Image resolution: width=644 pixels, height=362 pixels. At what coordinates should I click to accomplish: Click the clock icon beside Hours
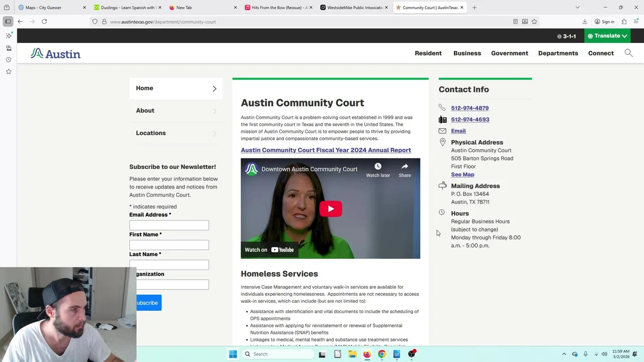(x=442, y=213)
